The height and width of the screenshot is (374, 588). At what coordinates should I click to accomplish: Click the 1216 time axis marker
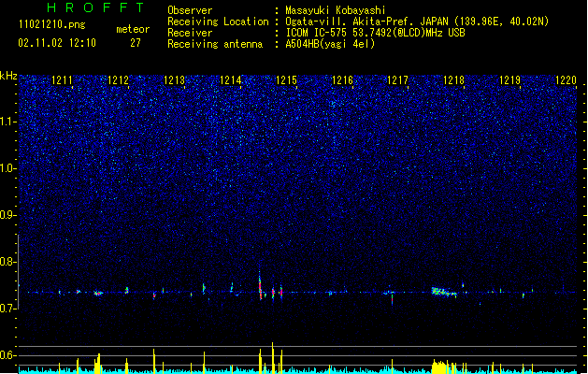click(342, 80)
